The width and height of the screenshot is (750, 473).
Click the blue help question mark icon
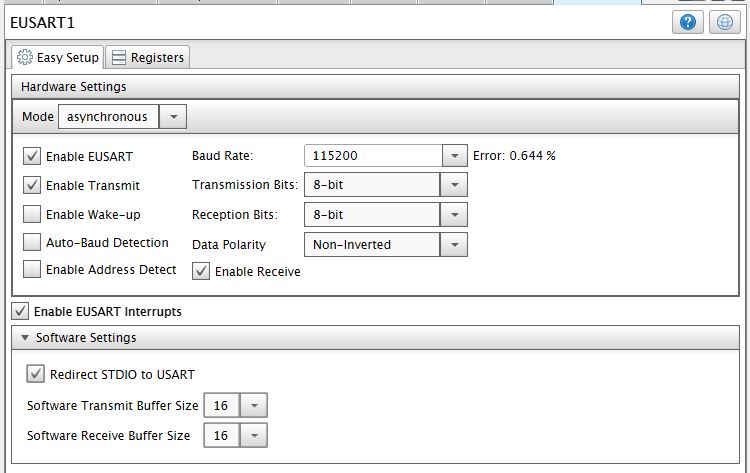(x=688, y=22)
